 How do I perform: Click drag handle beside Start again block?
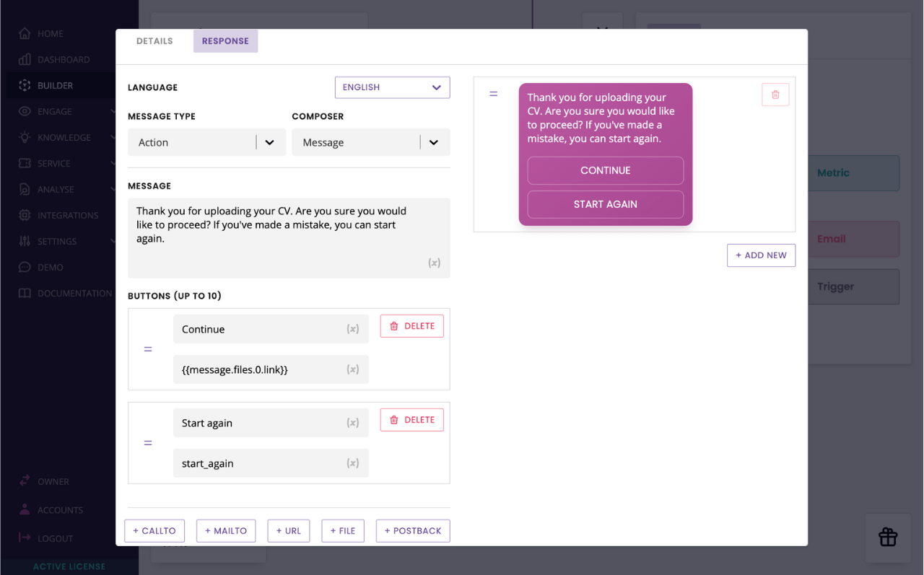tap(148, 443)
